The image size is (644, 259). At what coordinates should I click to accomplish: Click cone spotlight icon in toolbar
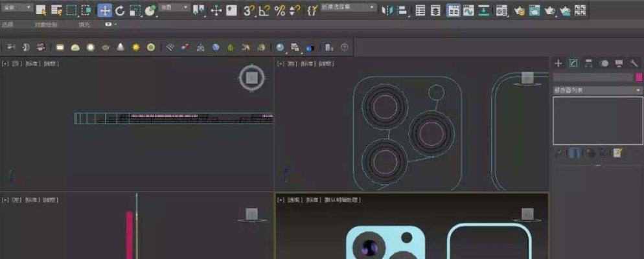pyautogui.click(x=121, y=47)
